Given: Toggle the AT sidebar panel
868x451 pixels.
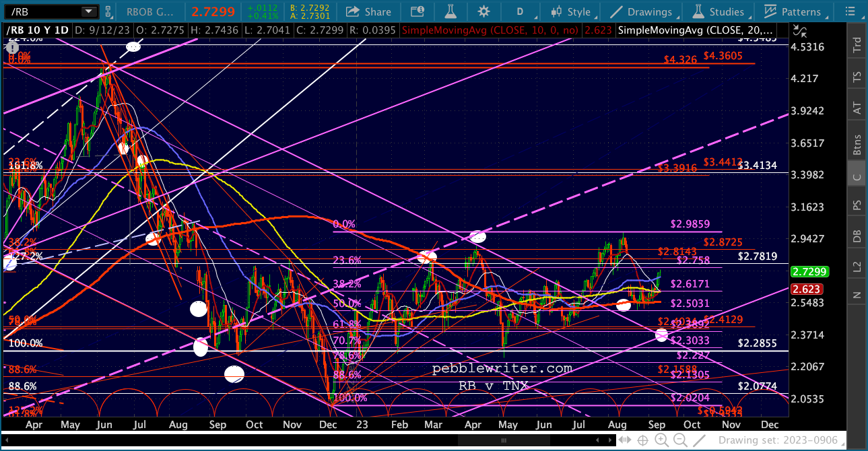Looking at the screenshot, I should click(857, 108).
